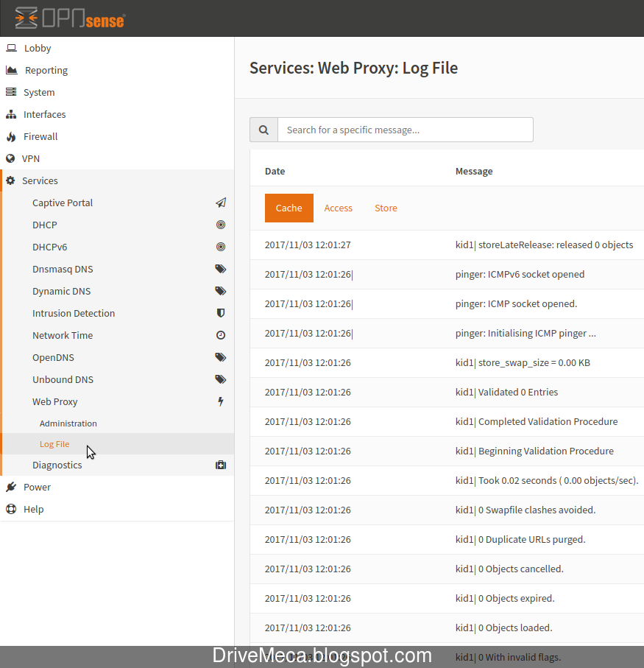Viewport: 644px width, 668px height.
Task: Click the Captive Portal paper plane icon
Action: [x=221, y=203]
